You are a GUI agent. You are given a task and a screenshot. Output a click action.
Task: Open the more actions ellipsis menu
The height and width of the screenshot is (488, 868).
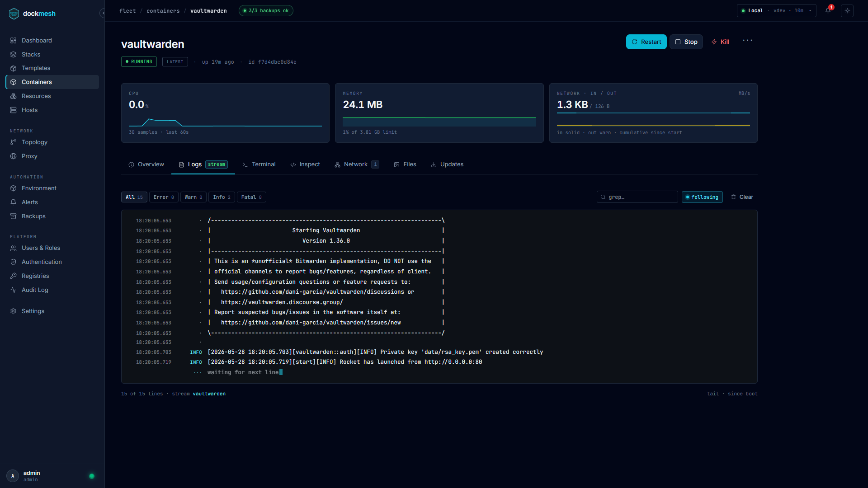click(748, 41)
